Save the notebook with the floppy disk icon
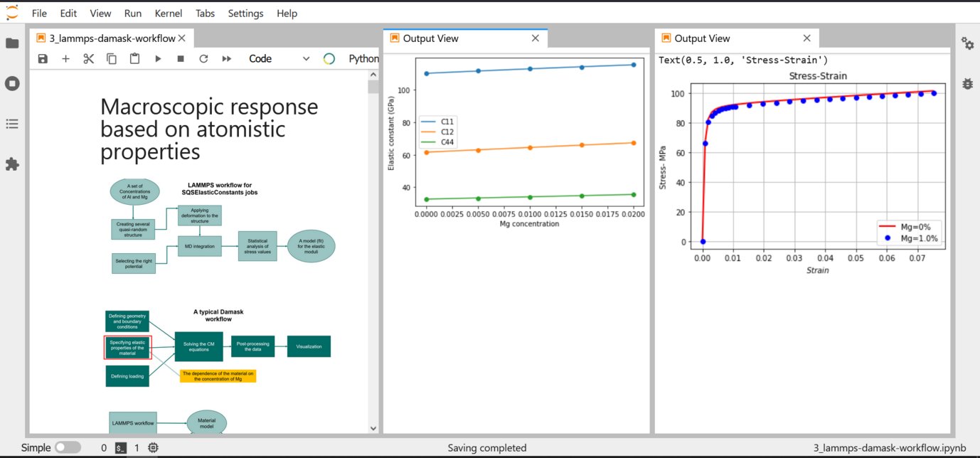Screen dimensions: 980x458 pyautogui.click(x=43, y=59)
